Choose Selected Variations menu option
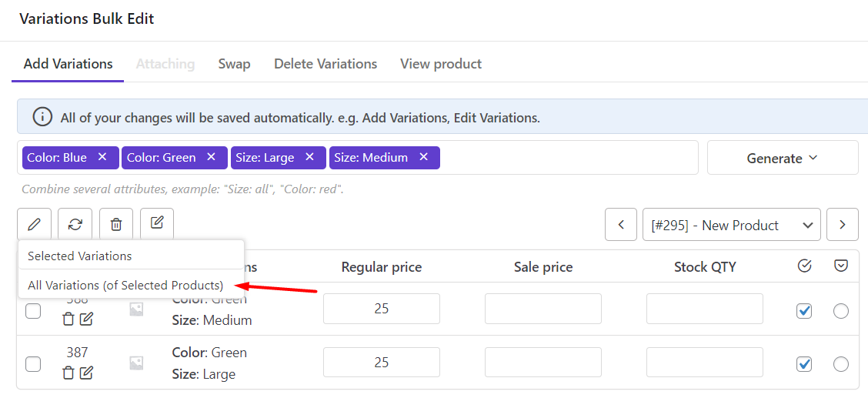The height and width of the screenshot is (398, 868). pos(80,256)
